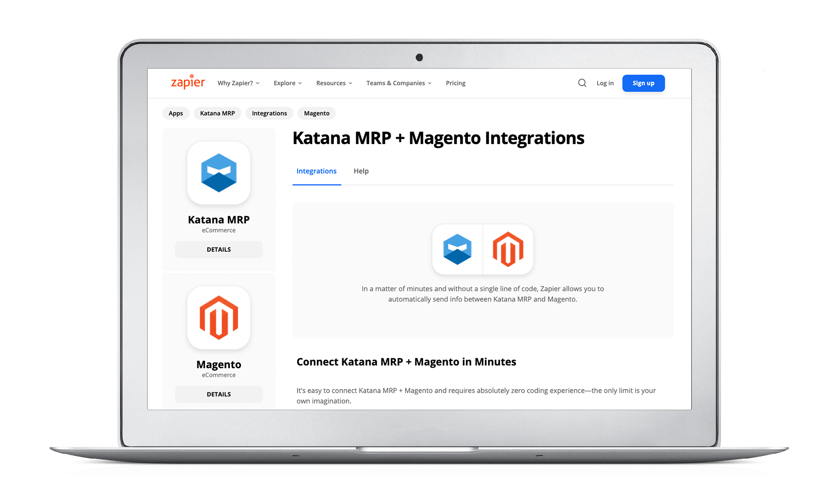Expand the Why Zapier? menu
The image size is (838, 504).
238,83
